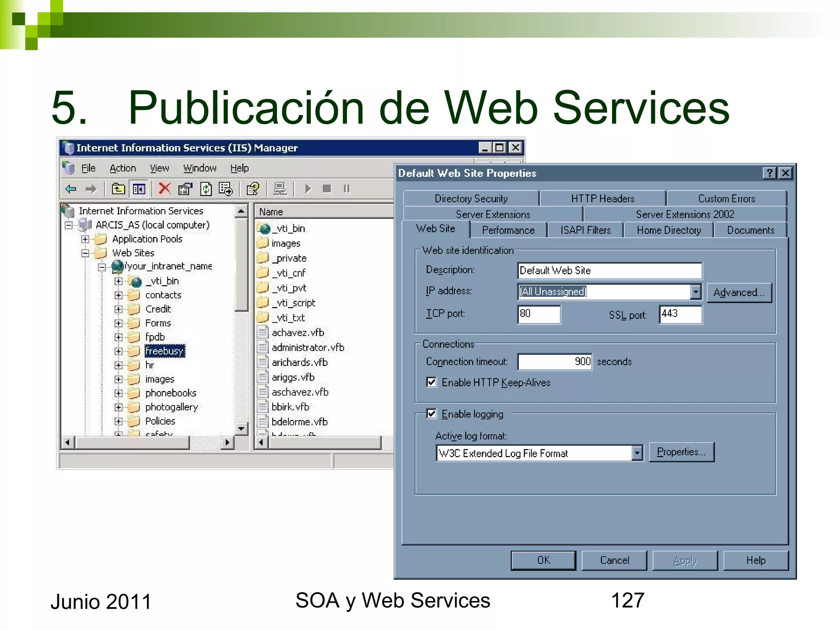Click the Description input field

(609, 271)
